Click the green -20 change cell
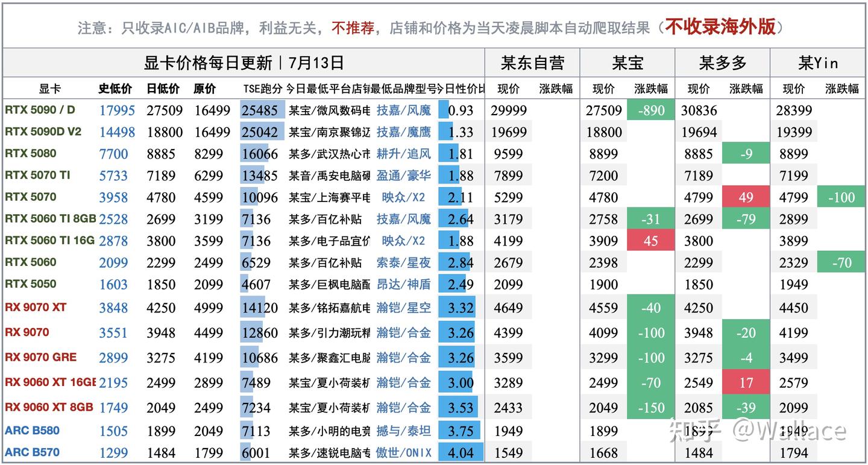The image size is (868, 465). click(x=746, y=332)
